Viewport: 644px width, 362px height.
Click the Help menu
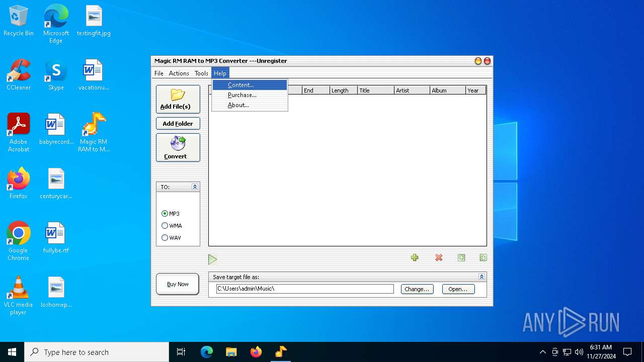tap(220, 73)
